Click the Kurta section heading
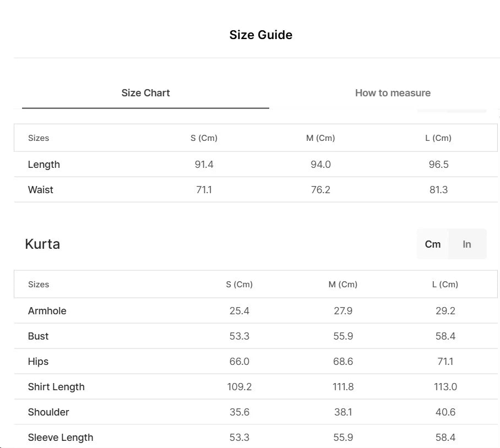This screenshot has height=448, width=500. point(42,244)
